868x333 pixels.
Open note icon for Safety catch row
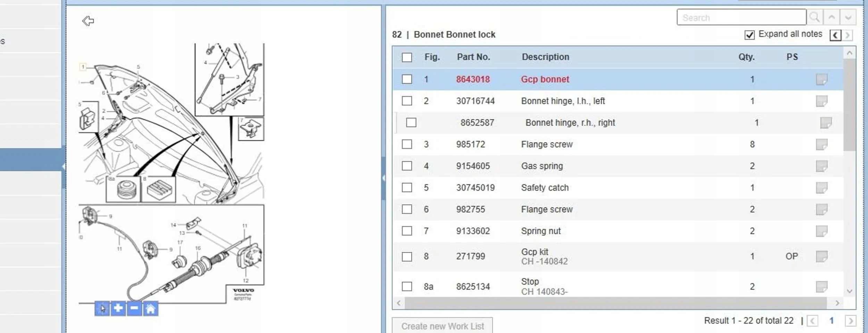[x=821, y=188]
